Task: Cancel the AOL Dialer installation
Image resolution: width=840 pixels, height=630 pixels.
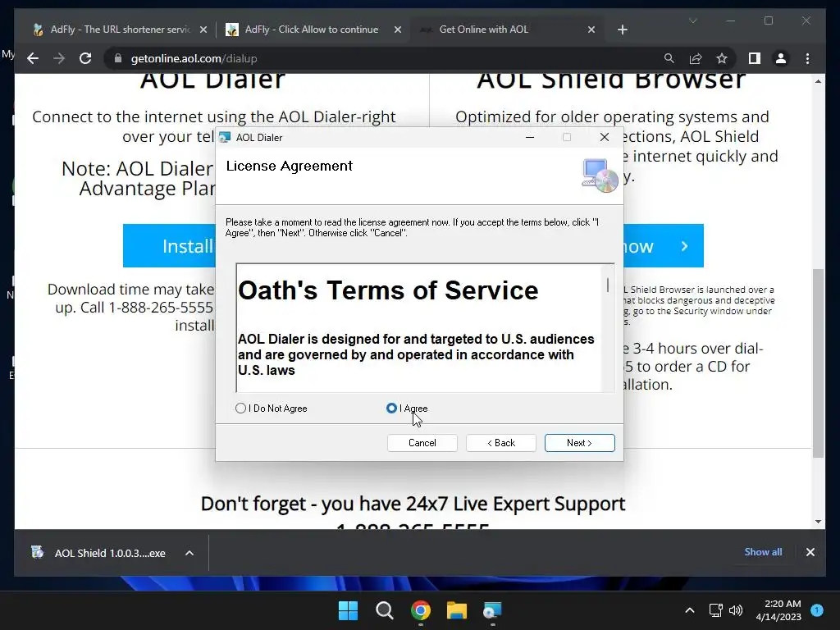Action: coord(422,443)
